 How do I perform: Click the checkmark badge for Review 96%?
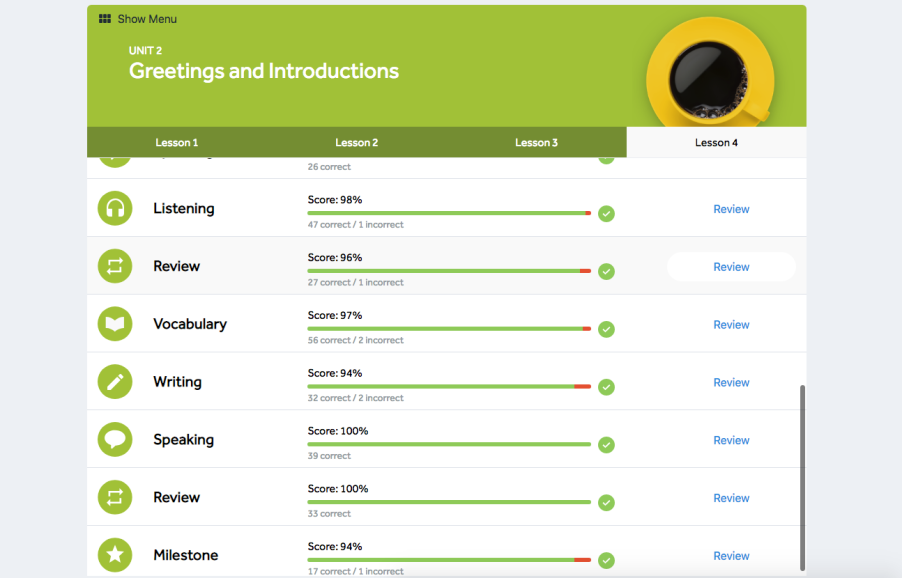(606, 271)
